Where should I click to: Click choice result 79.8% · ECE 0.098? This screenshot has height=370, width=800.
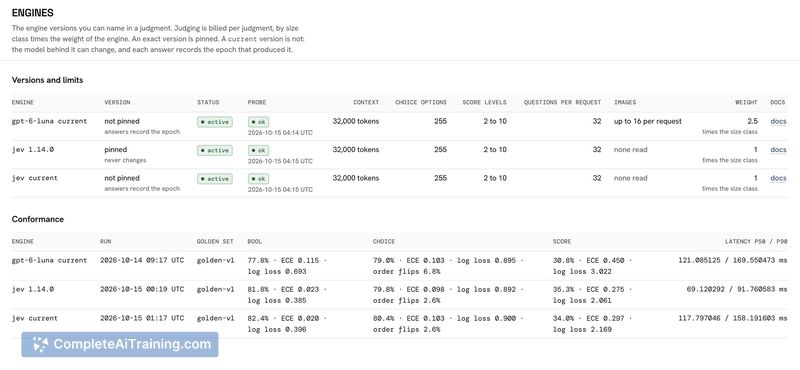(x=409, y=289)
